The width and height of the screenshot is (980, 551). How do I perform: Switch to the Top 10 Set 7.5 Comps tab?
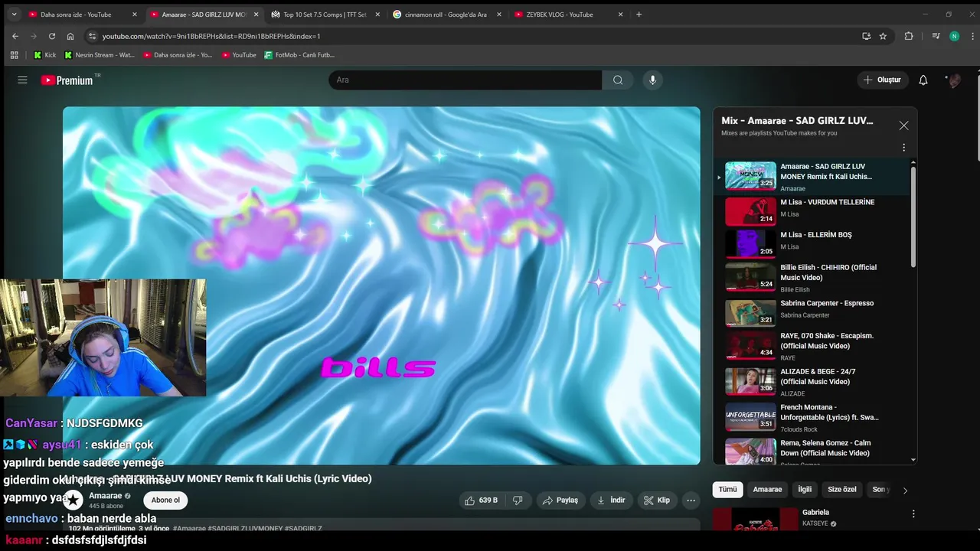click(325, 15)
